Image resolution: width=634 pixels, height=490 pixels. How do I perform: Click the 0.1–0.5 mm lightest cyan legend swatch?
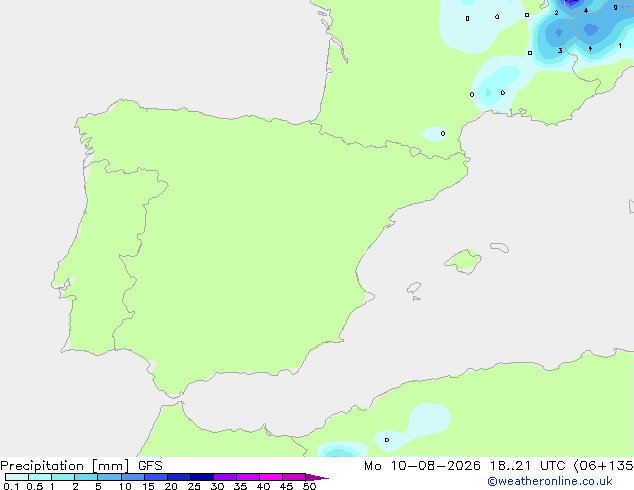(17, 477)
